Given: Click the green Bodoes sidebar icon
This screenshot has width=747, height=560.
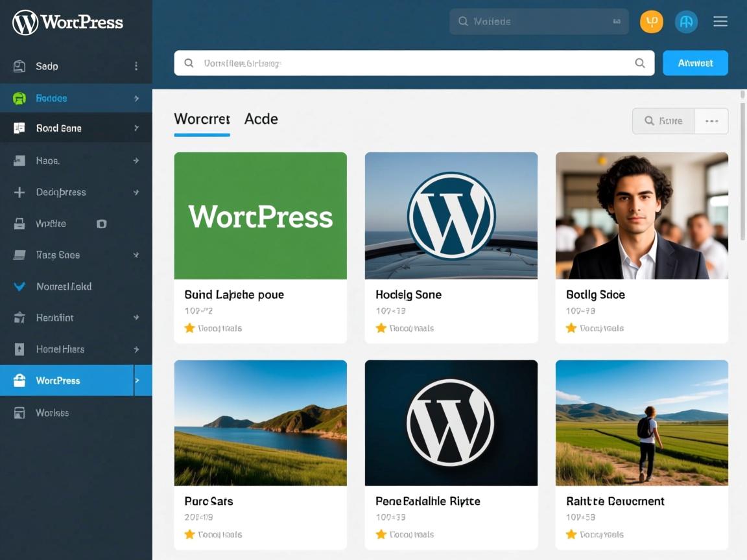Looking at the screenshot, I should [x=19, y=99].
